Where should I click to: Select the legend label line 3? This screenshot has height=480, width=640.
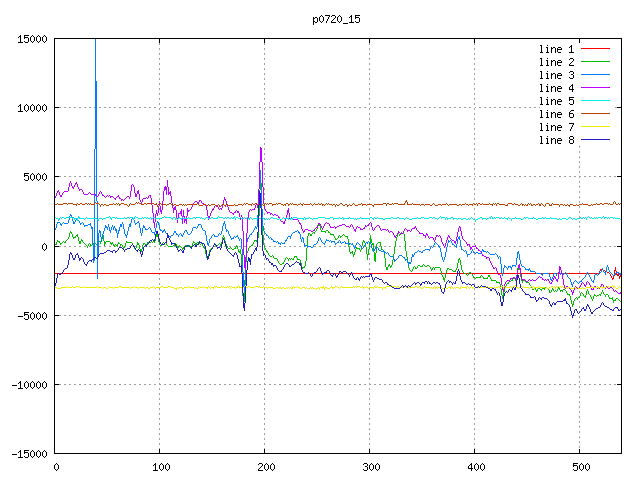click(556, 76)
